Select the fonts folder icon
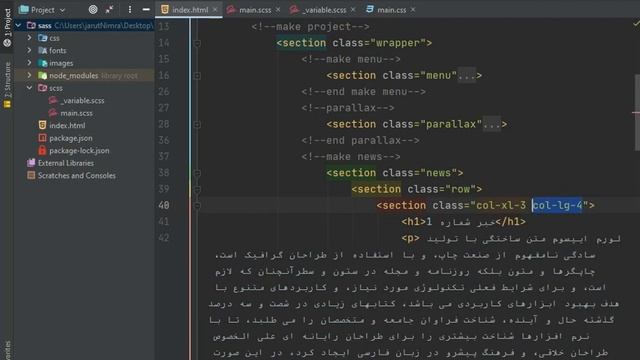This screenshot has width=640, height=360. coord(42,51)
